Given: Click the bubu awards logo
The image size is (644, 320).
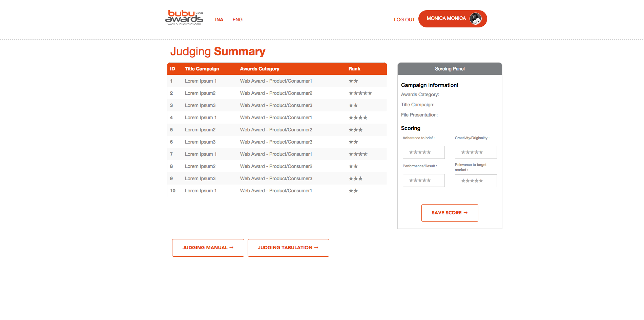Looking at the screenshot, I should point(184,18).
